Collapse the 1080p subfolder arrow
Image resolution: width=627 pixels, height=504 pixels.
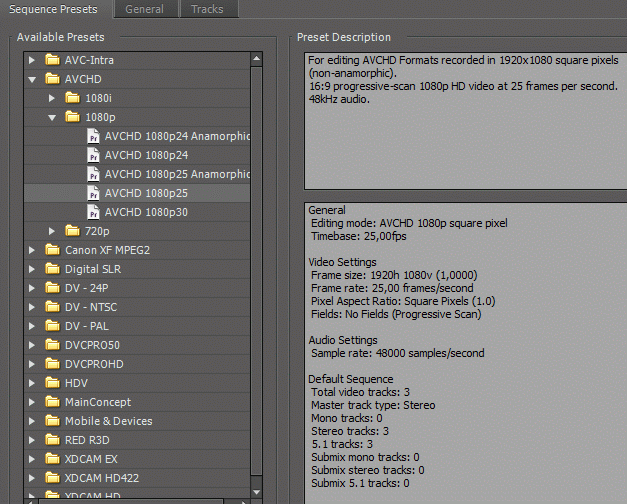pyautogui.click(x=52, y=117)
